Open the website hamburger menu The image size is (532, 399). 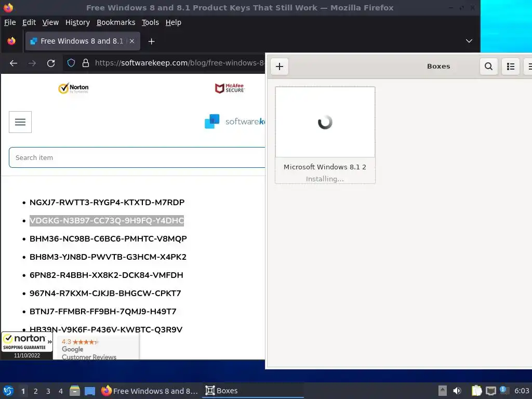(20, 122)
